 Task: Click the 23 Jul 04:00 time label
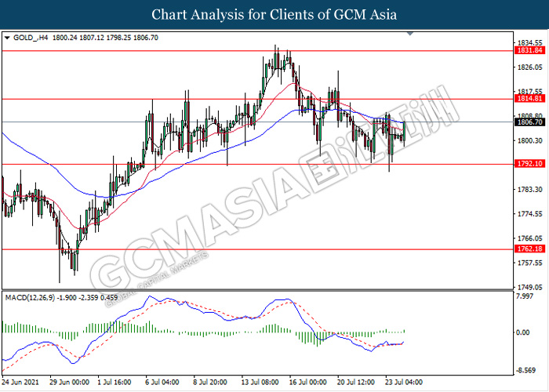click(404, 382)
